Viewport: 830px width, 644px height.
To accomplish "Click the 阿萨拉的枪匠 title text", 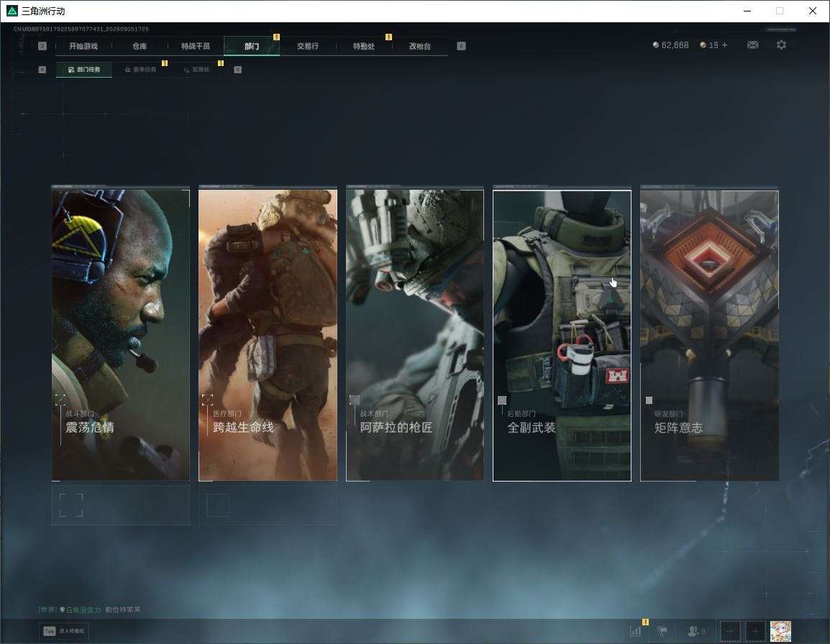I will (396, 428).
